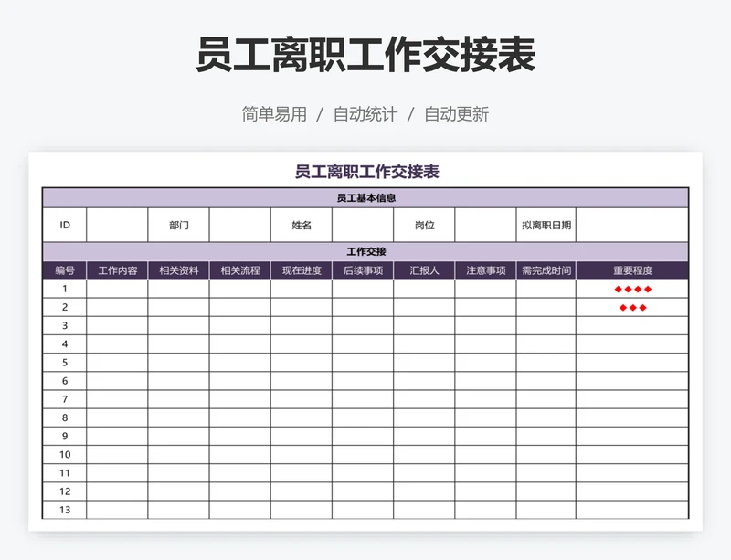Screen dimensions: 731x560
Task: Click the 重要程度 column header
Action: point(632,270)
